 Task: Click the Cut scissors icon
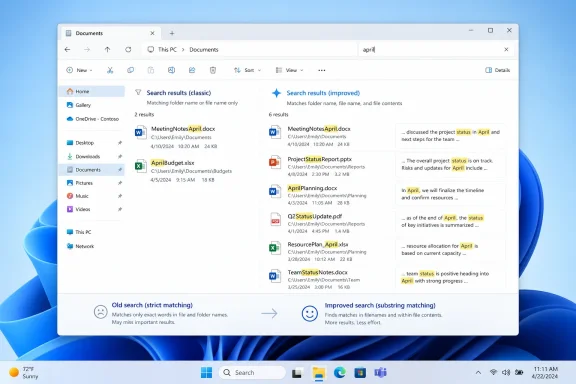click(110, 70)
